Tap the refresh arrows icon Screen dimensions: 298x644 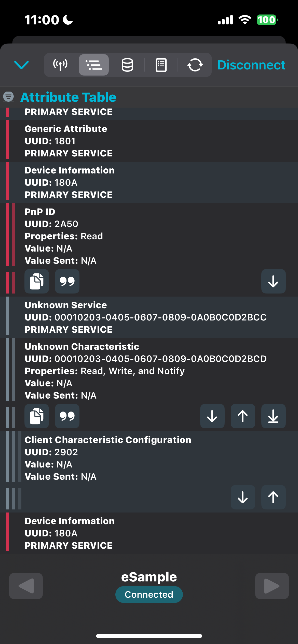(195, 65)
